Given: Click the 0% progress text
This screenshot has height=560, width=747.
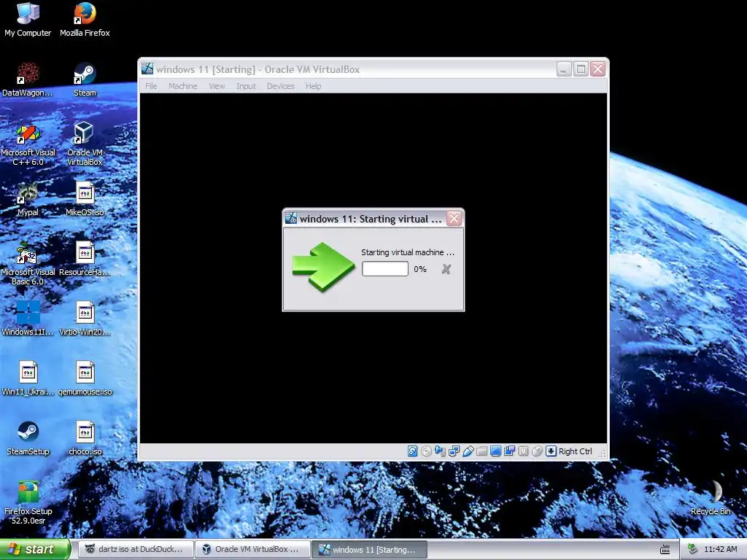Looking at the screenshot, I should [x=419, y=269].
